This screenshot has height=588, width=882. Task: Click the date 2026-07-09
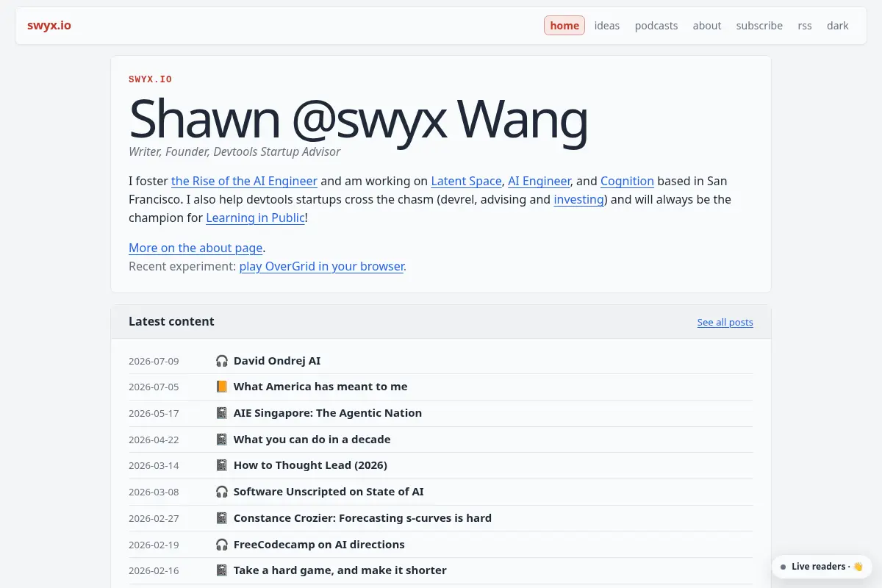click(x=154, y=361)
